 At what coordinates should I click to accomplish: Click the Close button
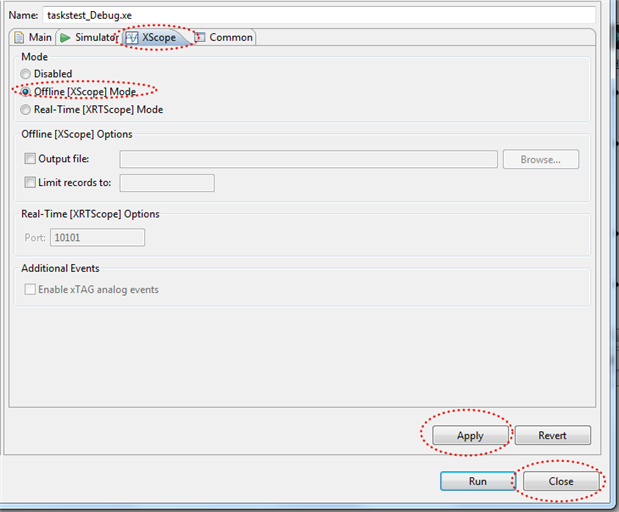pyautogui.click(x=561, y=481)
